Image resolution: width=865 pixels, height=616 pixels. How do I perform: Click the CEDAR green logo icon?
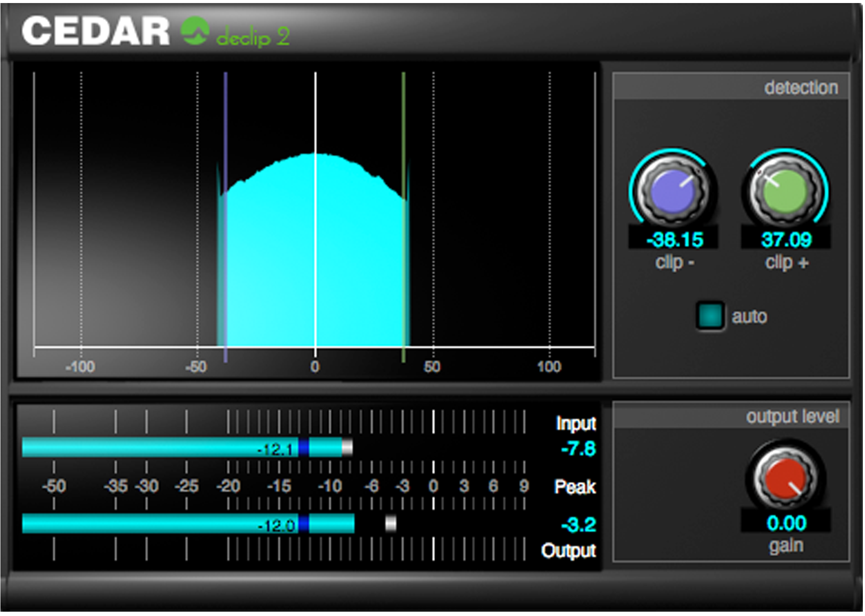pos(195,30)
